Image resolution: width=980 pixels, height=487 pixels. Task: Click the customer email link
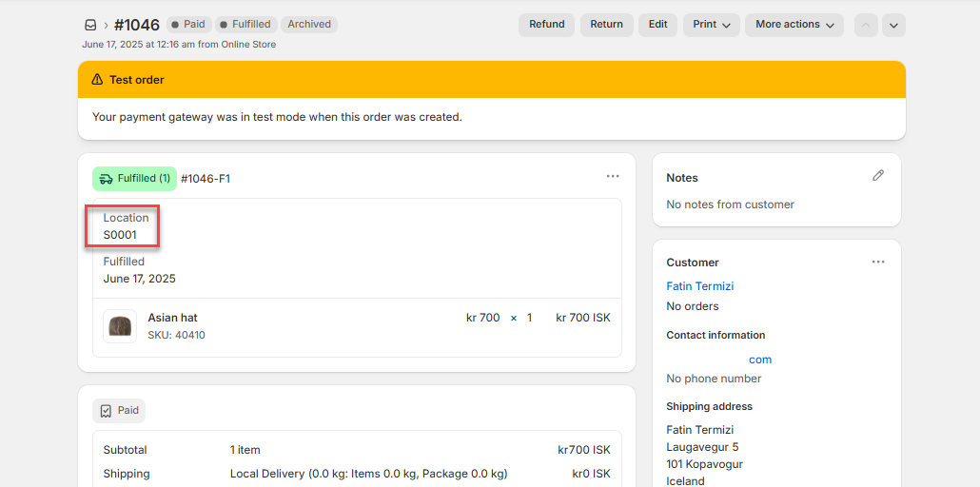[759, 360]
